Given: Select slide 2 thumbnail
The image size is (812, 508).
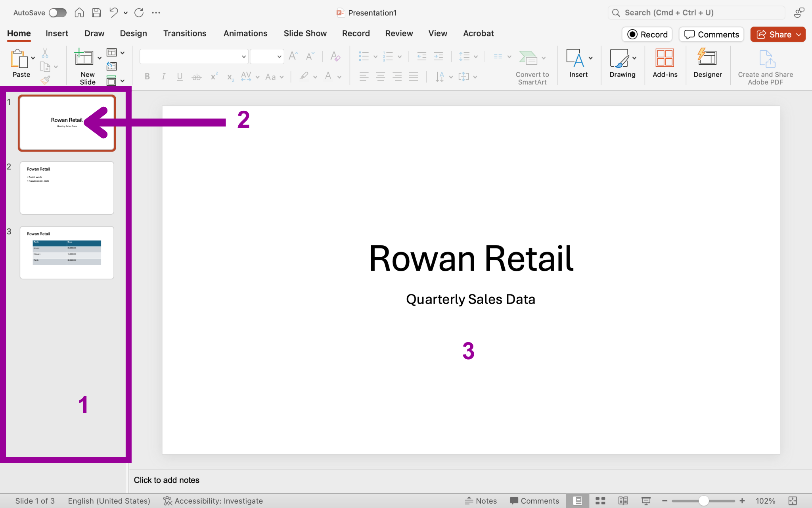Looking at the screenshot, I should 67,188.
